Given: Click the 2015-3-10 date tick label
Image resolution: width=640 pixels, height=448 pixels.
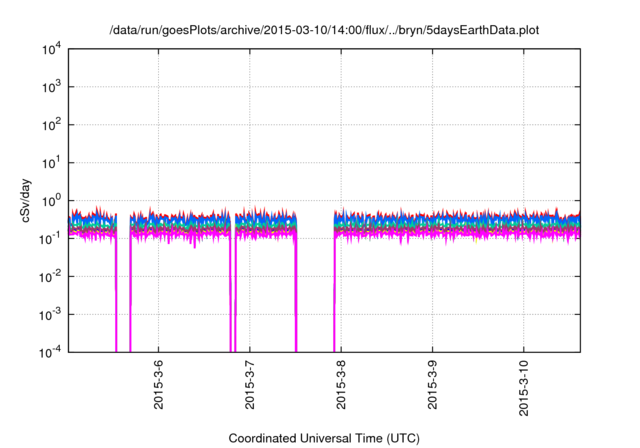Looking at the screenshot, I should (524, 388).
